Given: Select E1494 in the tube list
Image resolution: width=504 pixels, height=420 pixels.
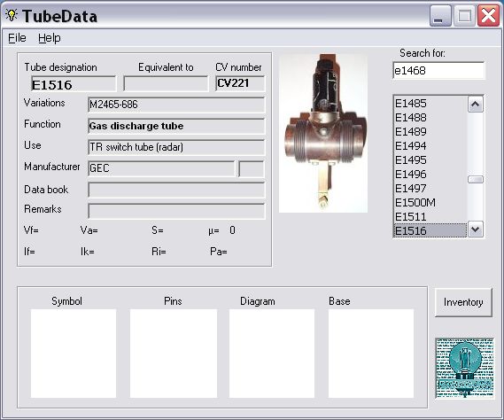Looking at the screenshot, I should tap(430, 145).
